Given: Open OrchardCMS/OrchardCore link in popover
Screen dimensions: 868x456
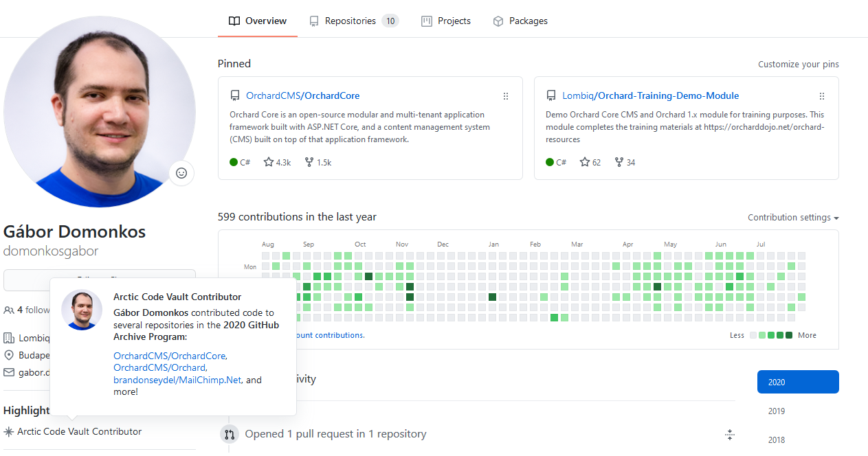Looking at the screenshot, I should point(169,356).
